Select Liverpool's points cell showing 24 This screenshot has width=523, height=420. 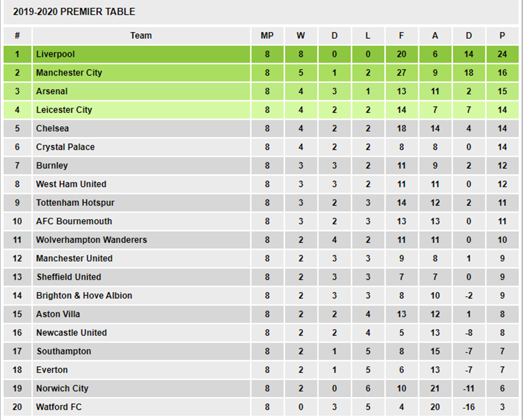coord(502,54)
